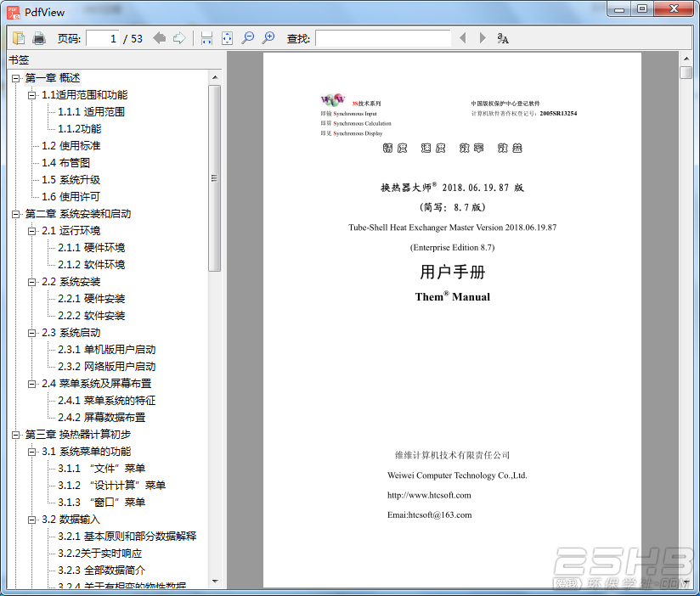The image size is (700, 596).
Task: Open a PDF file using the toolbar icon
Action: 19,38
